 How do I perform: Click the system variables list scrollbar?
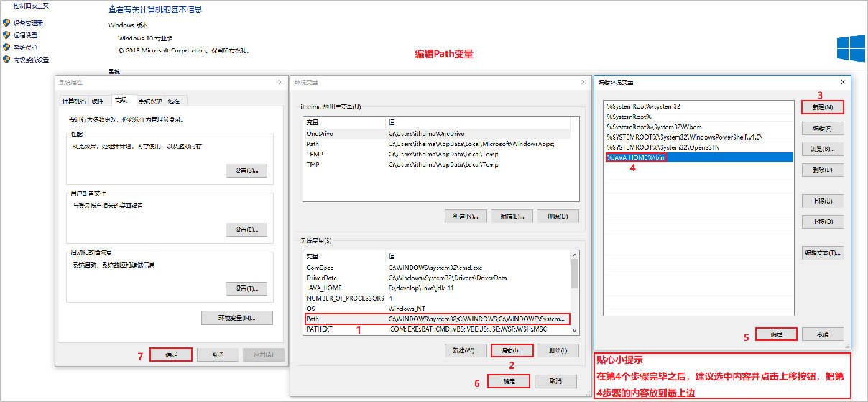pyautogui.click(x=574, y=292)
